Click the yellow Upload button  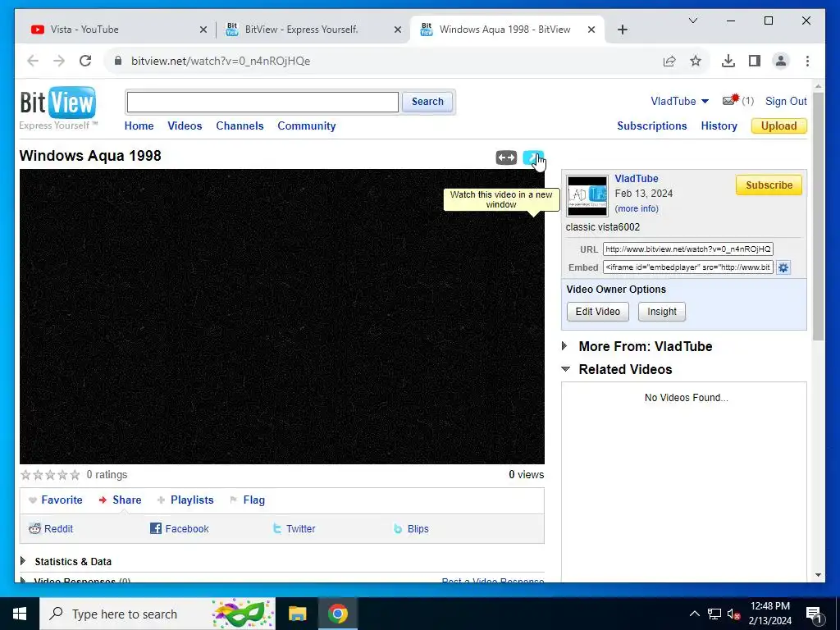coord(779,126)
